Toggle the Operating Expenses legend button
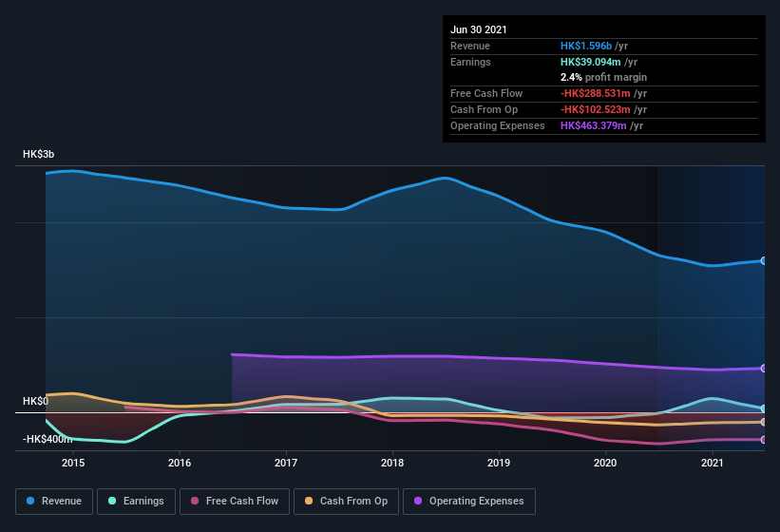 469,502
